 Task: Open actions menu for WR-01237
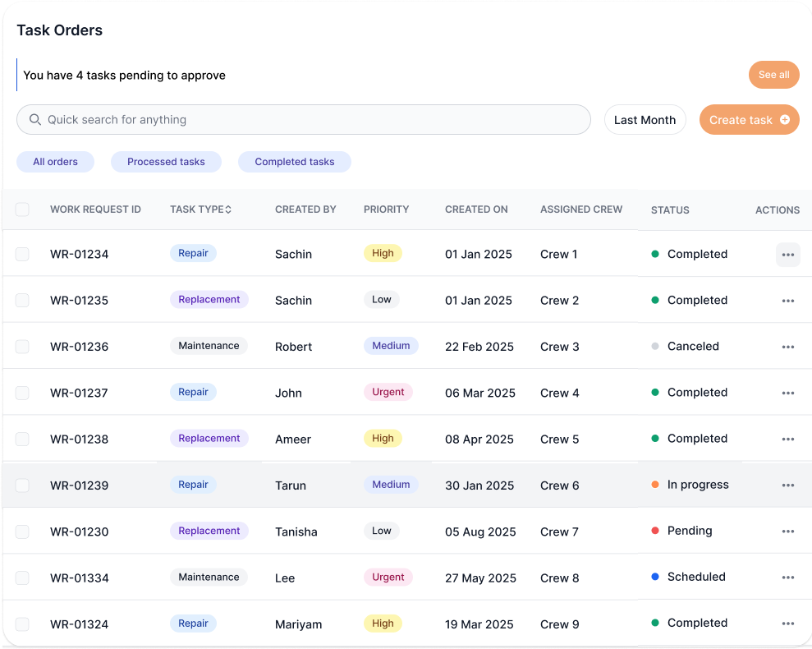coord(787,393)
